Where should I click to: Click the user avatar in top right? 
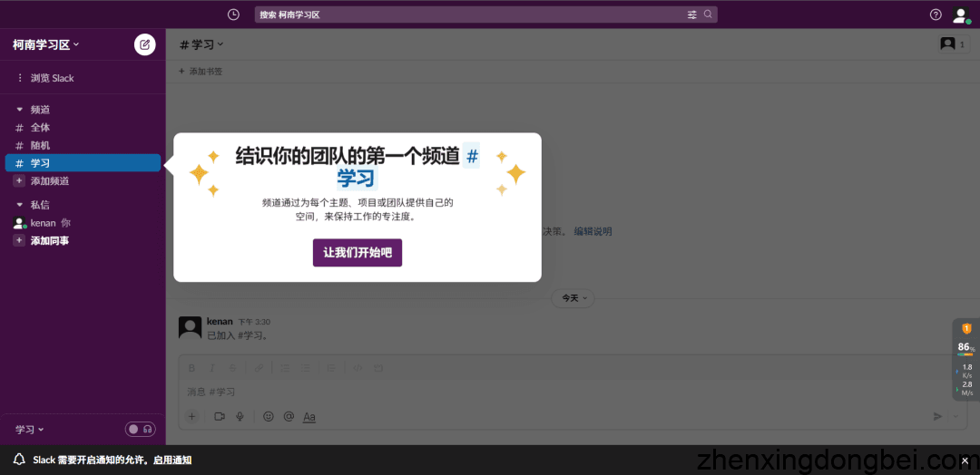[960, 15]
